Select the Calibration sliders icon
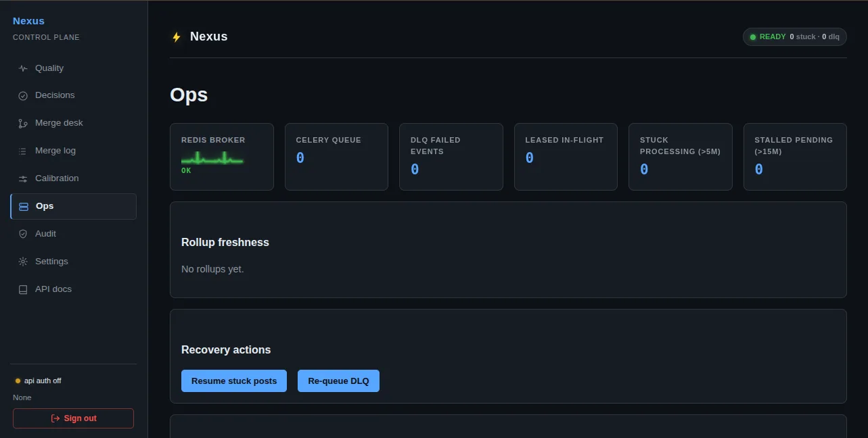The width and height of the screenshot is (868, 438). pyautogui.click(x=23, y=178)
